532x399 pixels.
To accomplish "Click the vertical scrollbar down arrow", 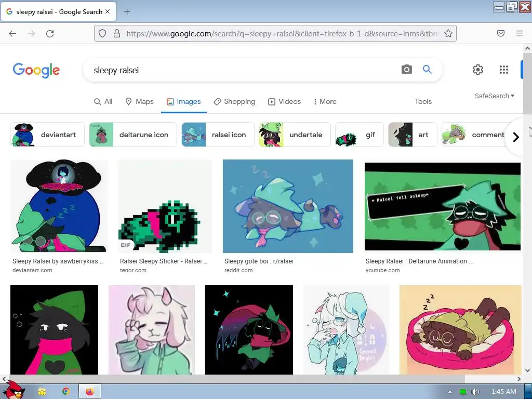I will click(528, 370).
